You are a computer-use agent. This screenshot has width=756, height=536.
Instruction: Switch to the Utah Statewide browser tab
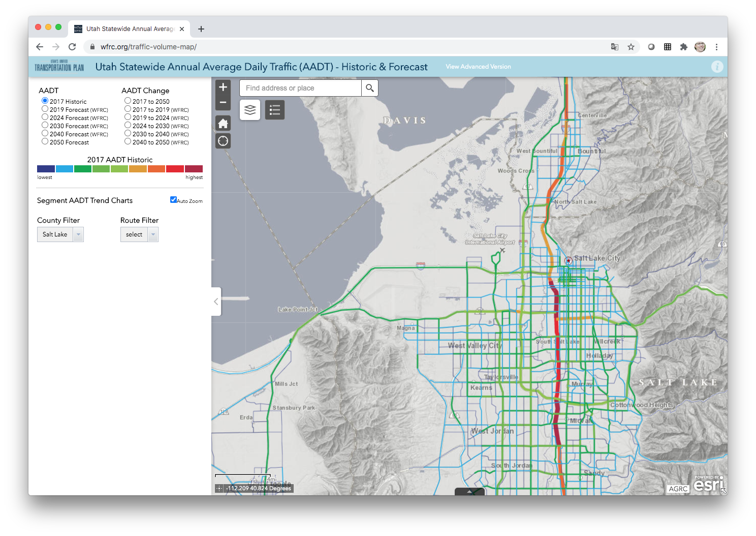point(130,29)
